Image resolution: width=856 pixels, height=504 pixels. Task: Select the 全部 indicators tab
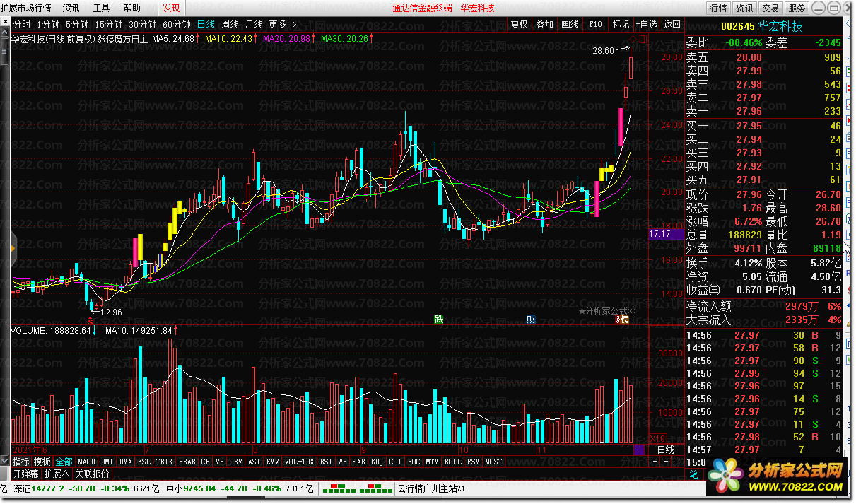click(64, 462)
